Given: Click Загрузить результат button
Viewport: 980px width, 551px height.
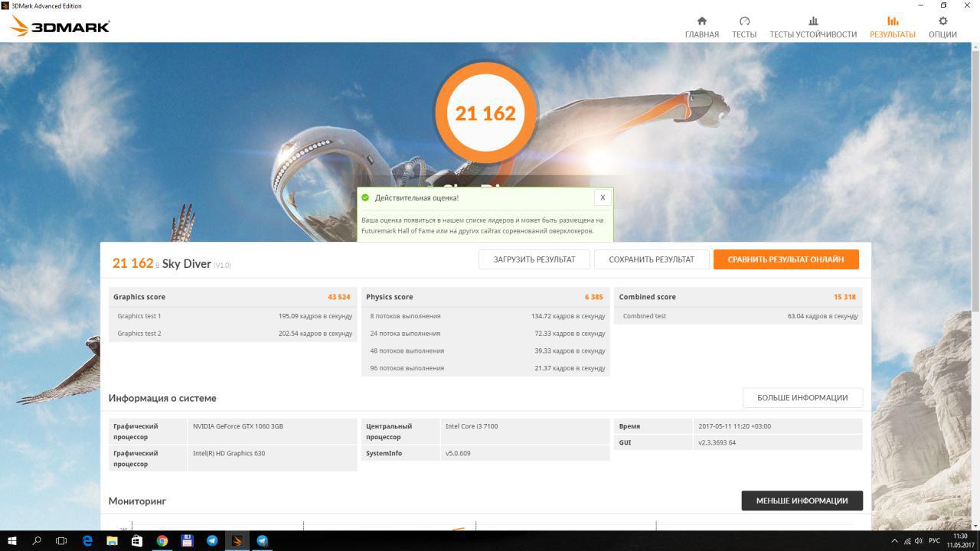Looking at the screenshot, I should coord(534,259).
